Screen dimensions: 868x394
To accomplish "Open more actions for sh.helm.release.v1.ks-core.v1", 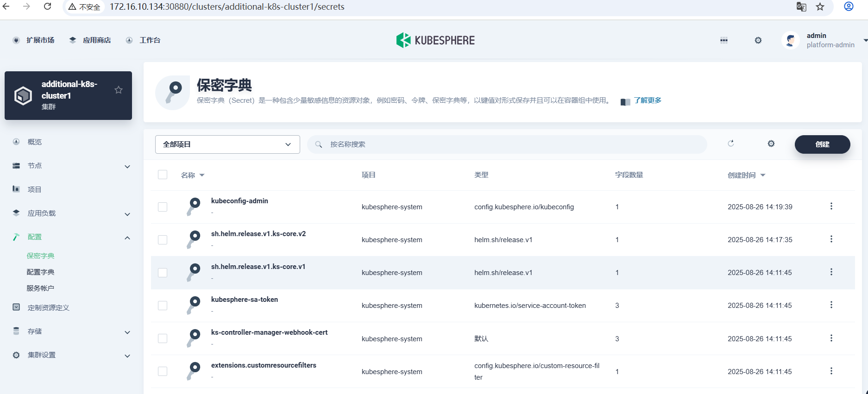I will pyautogui.click(x=831, y=272).
